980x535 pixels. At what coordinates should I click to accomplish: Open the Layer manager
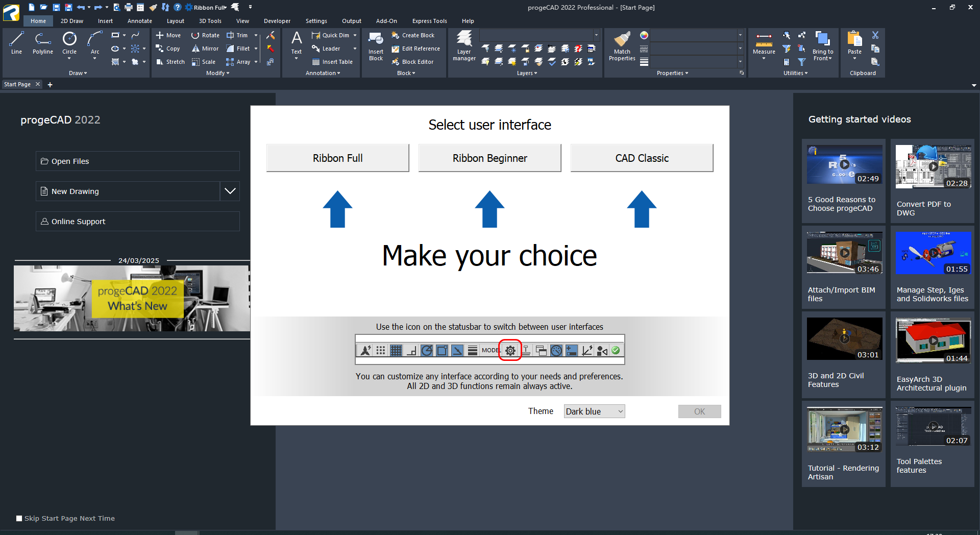coord(464,46)
